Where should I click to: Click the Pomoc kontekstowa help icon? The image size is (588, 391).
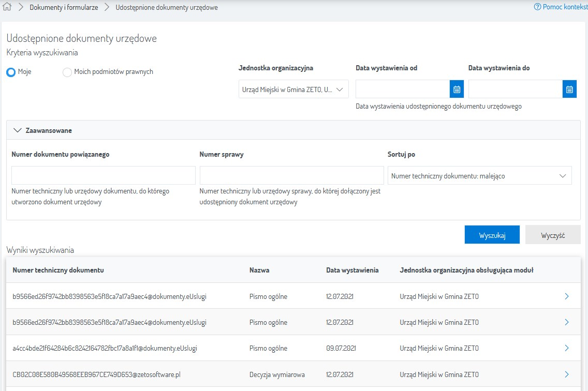537,7
